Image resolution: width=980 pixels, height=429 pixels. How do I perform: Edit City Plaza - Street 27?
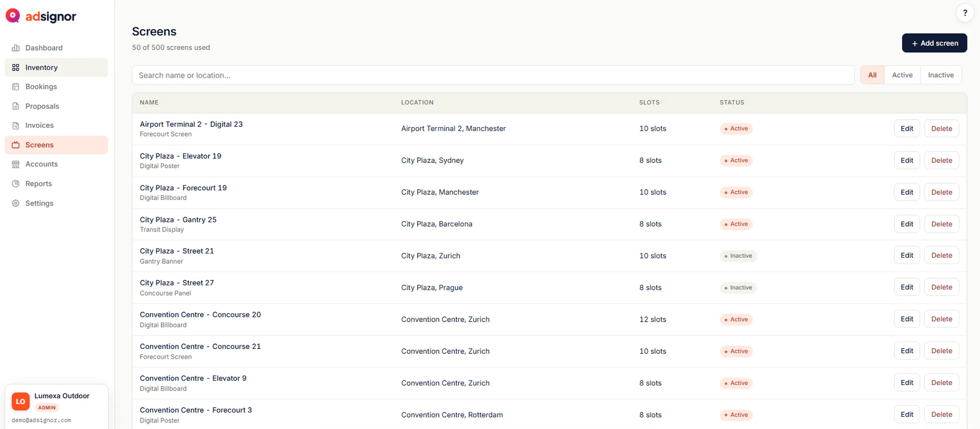tap(907, 287)
